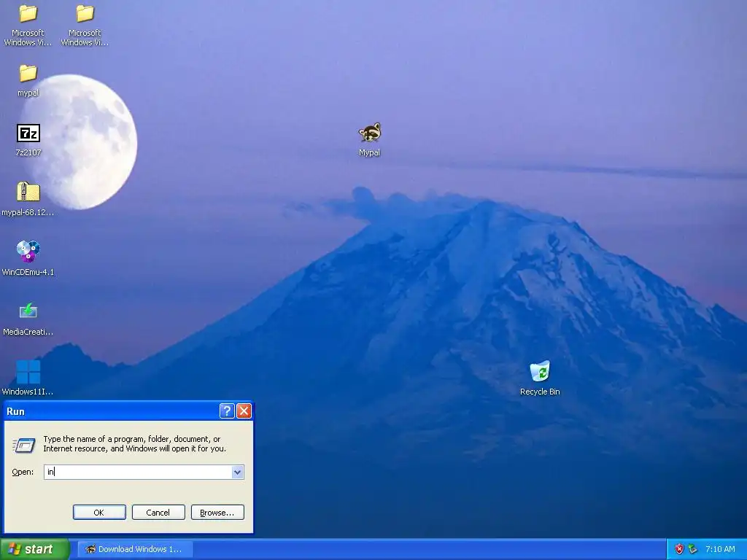Switch to Download Windows 1... taskbar item
747x560 pixels.
point(135,549)
